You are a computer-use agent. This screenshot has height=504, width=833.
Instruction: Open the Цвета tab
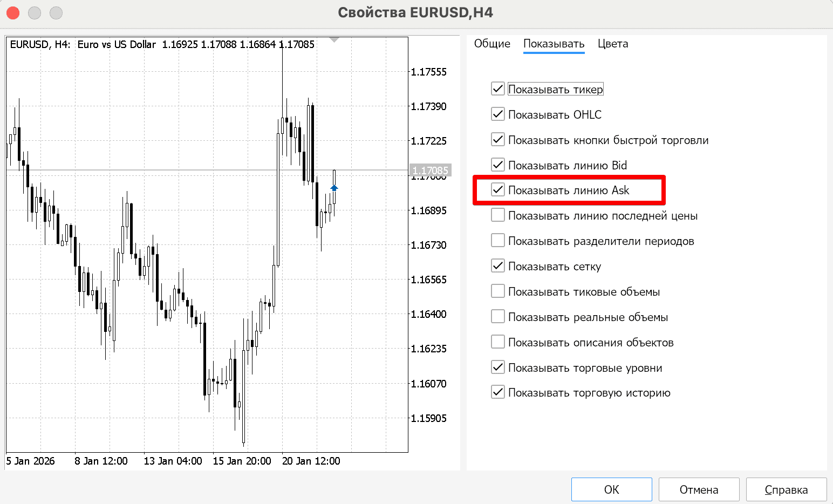coord(613,44)
